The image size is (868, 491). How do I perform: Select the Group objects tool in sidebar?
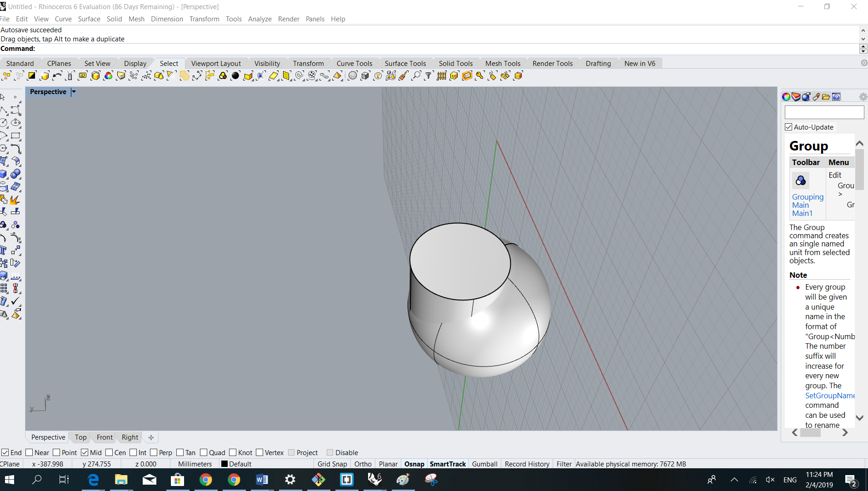click(4, 225)
